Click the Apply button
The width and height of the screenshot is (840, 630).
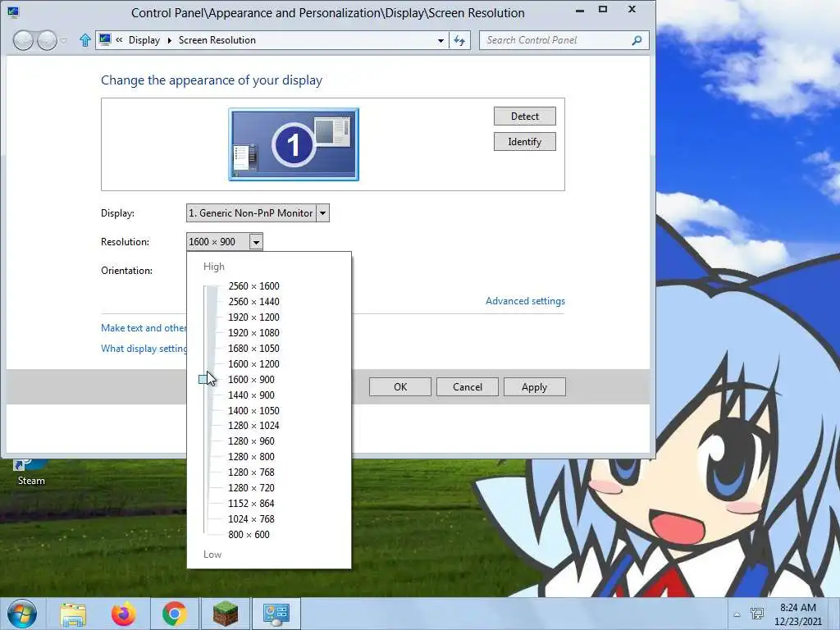[534, 387]
